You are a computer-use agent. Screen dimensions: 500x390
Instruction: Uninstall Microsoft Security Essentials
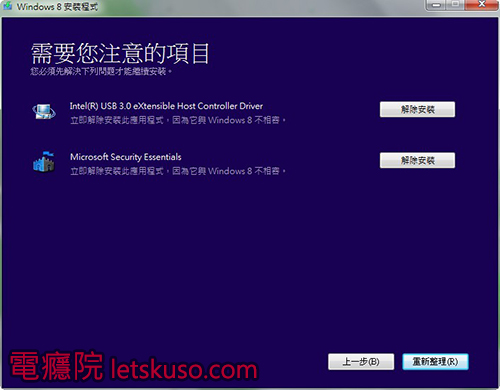click(x=417, y=160)
